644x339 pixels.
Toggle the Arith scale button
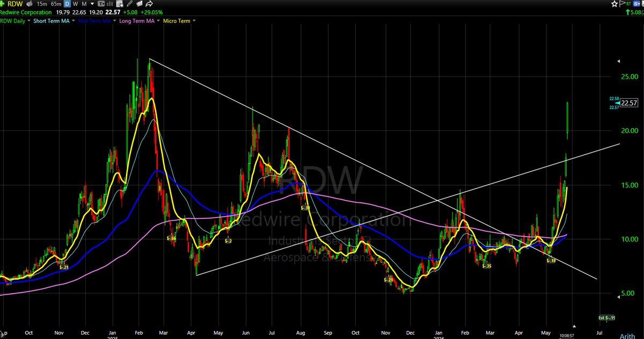click(627, 336)
